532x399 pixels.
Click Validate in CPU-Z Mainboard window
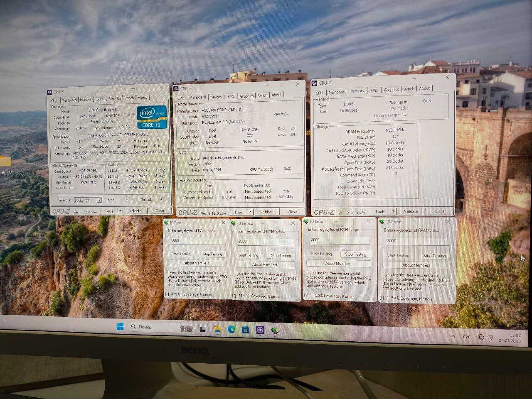click(x=267, y=212)
